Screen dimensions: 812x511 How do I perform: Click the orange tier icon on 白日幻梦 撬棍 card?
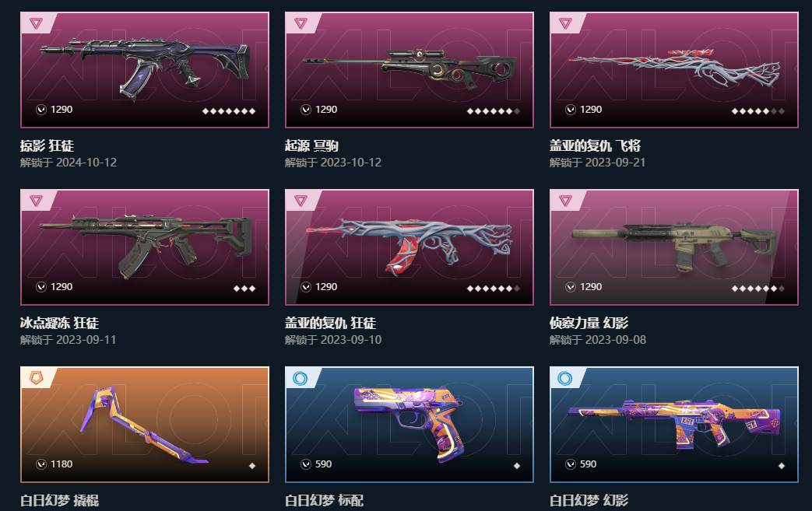tap(36, 378)
